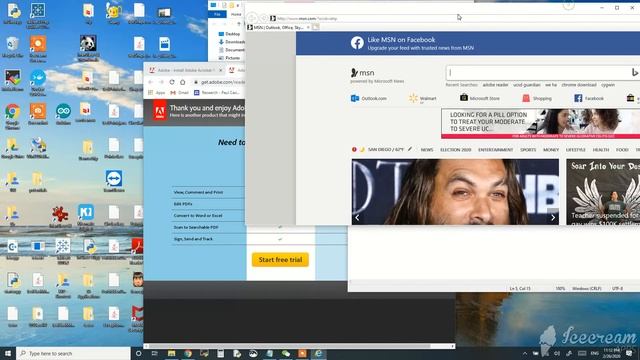
Task: Click recent search 'cygwin'
Action: [608, 85]
